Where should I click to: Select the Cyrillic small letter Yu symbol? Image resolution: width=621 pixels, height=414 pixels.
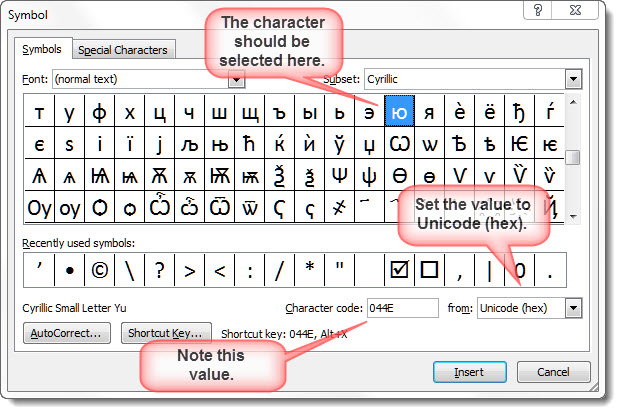[400, 113]
